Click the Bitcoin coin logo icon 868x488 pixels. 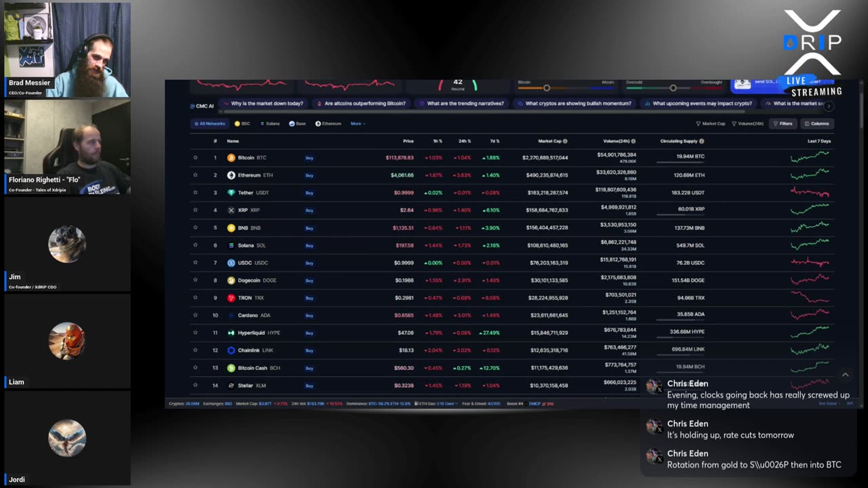[x=231, y=157]
